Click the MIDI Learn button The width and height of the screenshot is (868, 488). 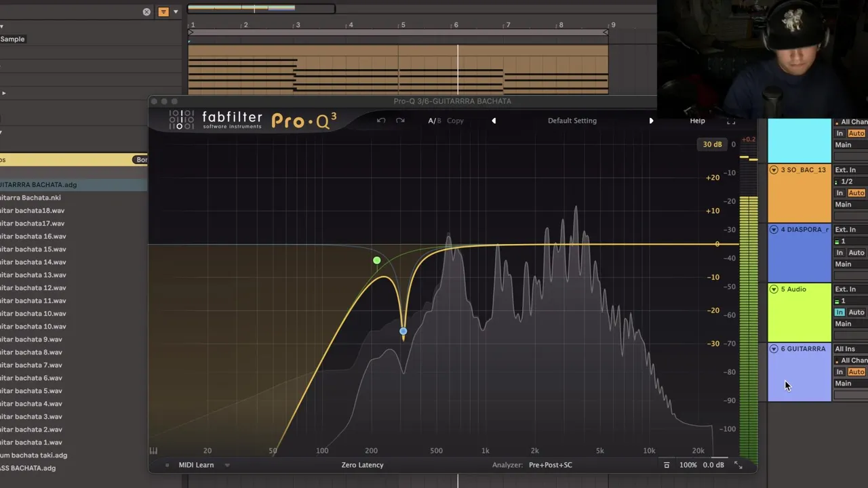point(196,465)
